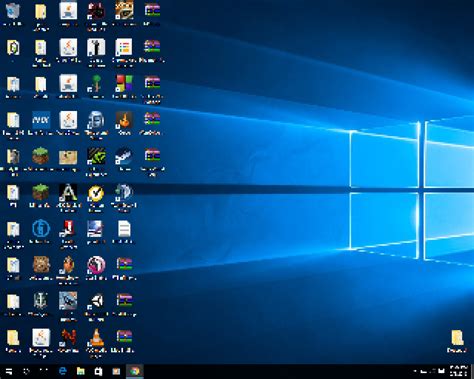The height and width of the screenshot is (379, 474).
Task: Switch to Google Chrome on taskbar
Action: (135, 371)
